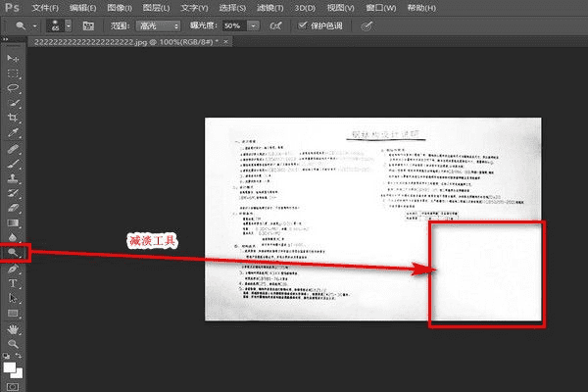Expand the collapsed toolbox panel
The image size is (588, 392).
point(5,39)
